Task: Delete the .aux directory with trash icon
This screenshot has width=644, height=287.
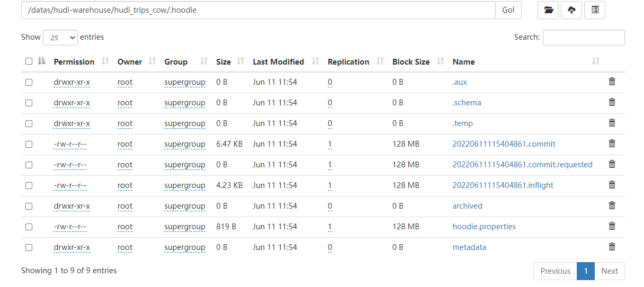Action: (612, 82)
